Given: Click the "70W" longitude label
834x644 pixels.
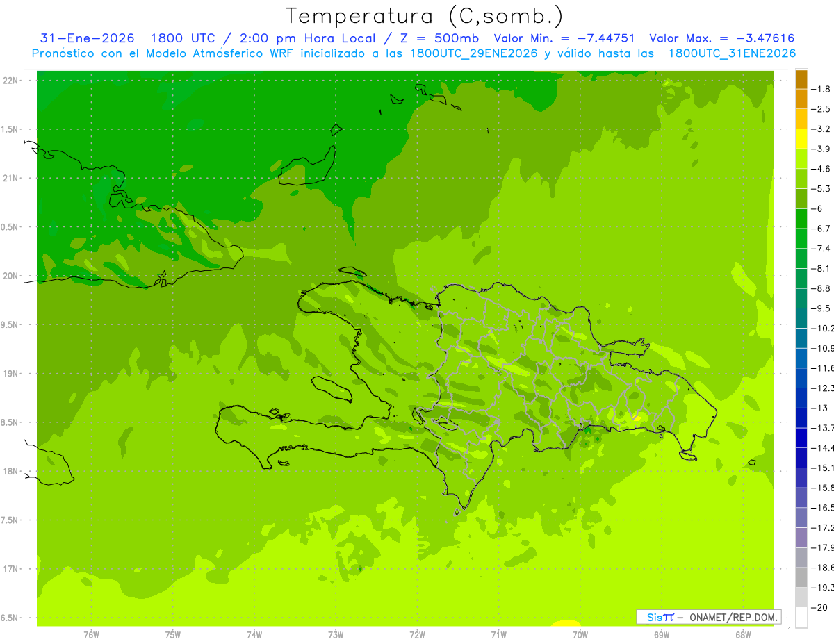Looking at the screenshot, I should (580, 634).
